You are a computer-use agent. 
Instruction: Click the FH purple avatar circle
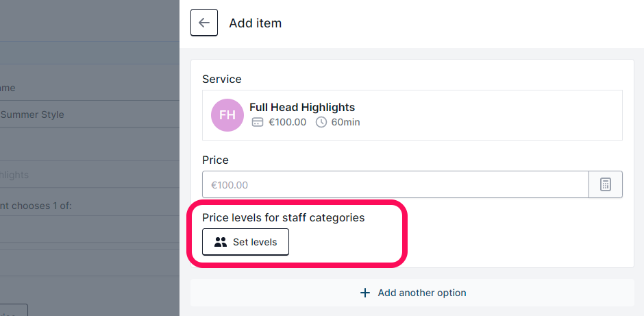pos(227,115)
